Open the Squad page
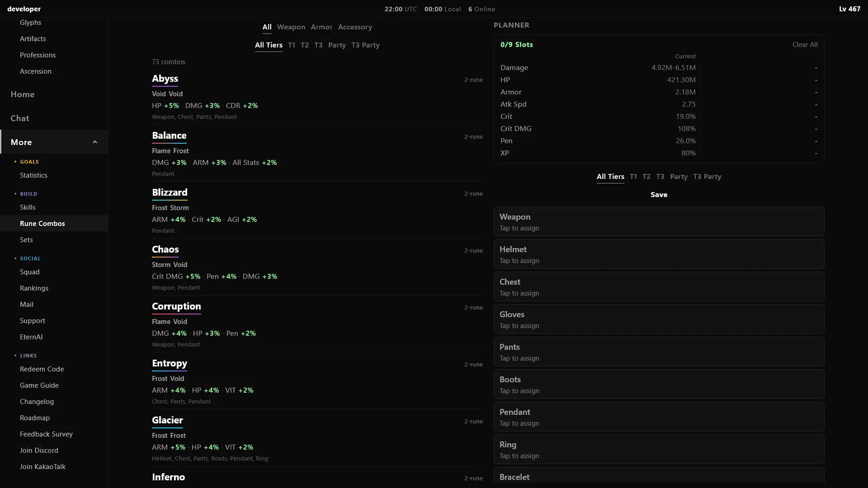The image size is (868, 488). tap(29, 272)
